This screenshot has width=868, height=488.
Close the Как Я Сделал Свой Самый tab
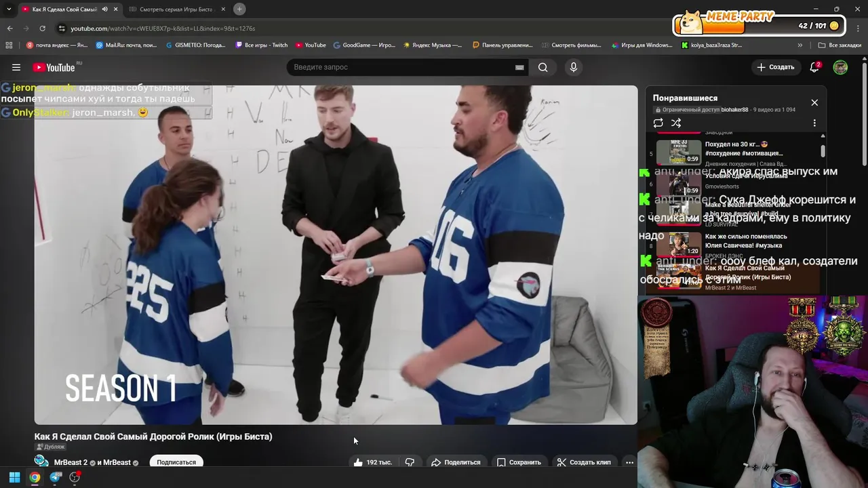115,9
